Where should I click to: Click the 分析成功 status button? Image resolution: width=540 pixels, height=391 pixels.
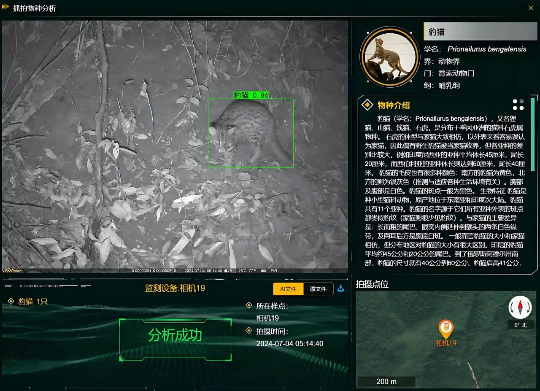(x=175, y=340)
